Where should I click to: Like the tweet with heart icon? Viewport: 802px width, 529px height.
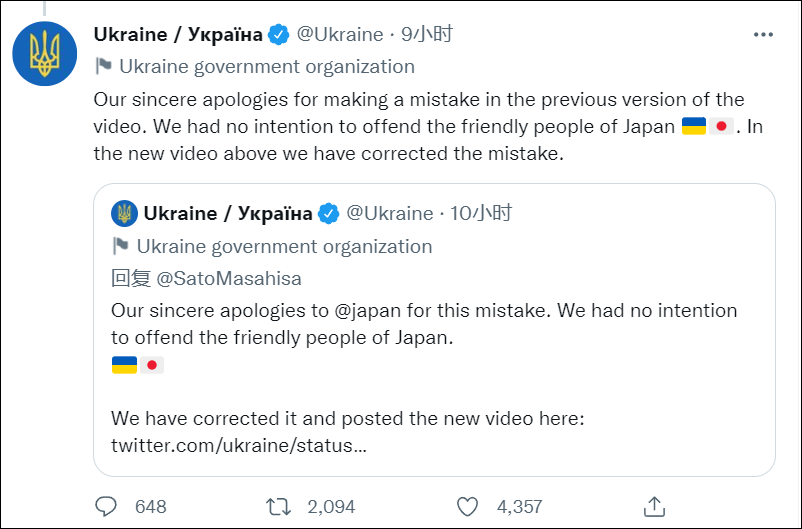point(467,506)
